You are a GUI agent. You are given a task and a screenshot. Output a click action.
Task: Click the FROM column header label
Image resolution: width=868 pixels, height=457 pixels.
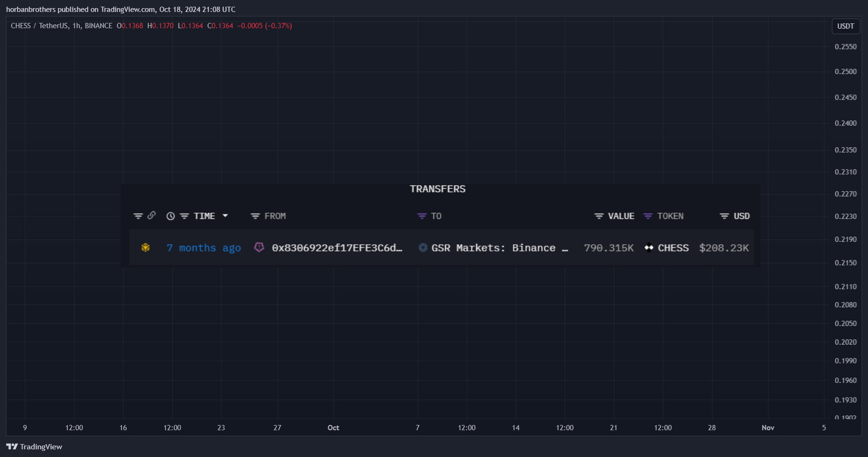click(x=275, y=216)
